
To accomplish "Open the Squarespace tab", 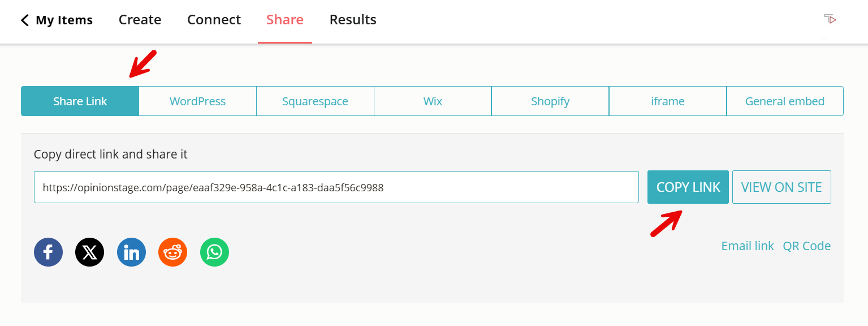I will [315, 101].
